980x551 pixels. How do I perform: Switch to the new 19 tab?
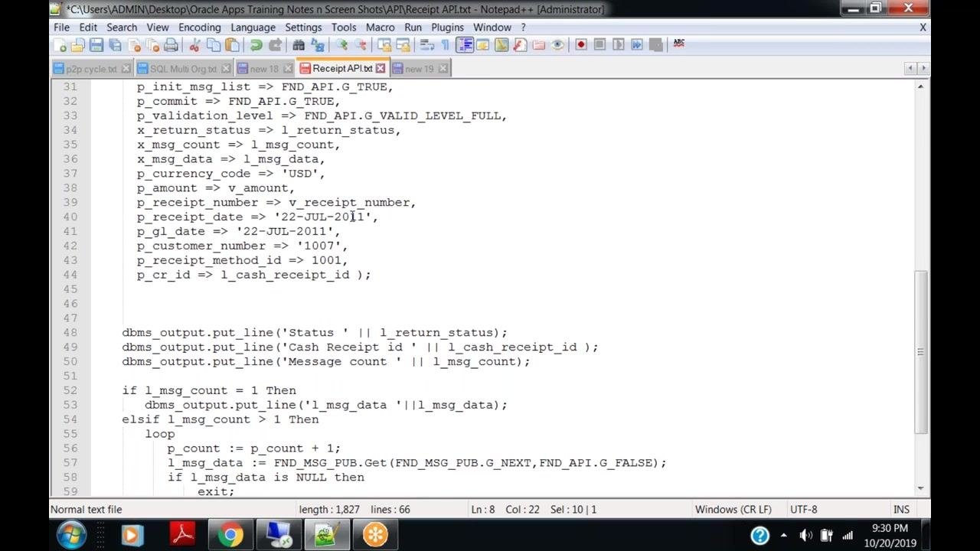click(x=419, y=69)
